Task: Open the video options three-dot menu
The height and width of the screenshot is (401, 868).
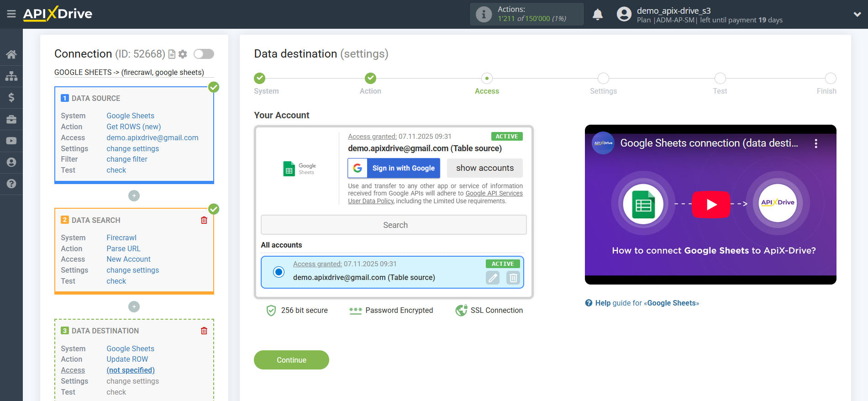Action: 816,143
